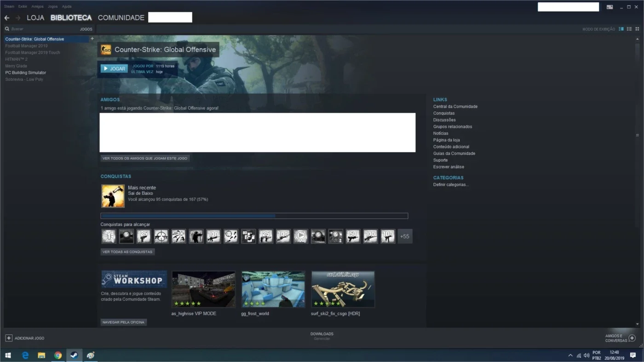Open the JOGOS filter dropdown
The width and height of the screenshot is (644, 362).
click(86, 29)
